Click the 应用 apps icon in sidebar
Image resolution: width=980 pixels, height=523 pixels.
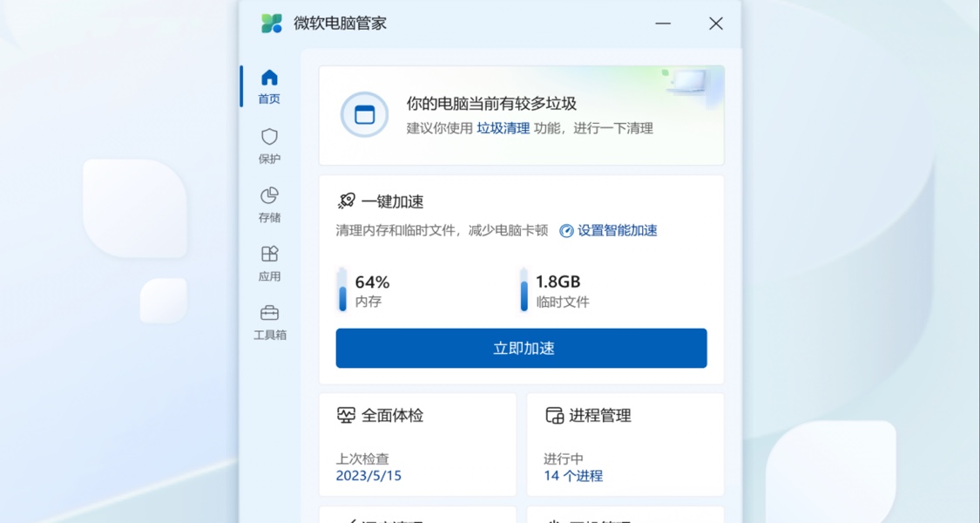click(x=268, y=254)
